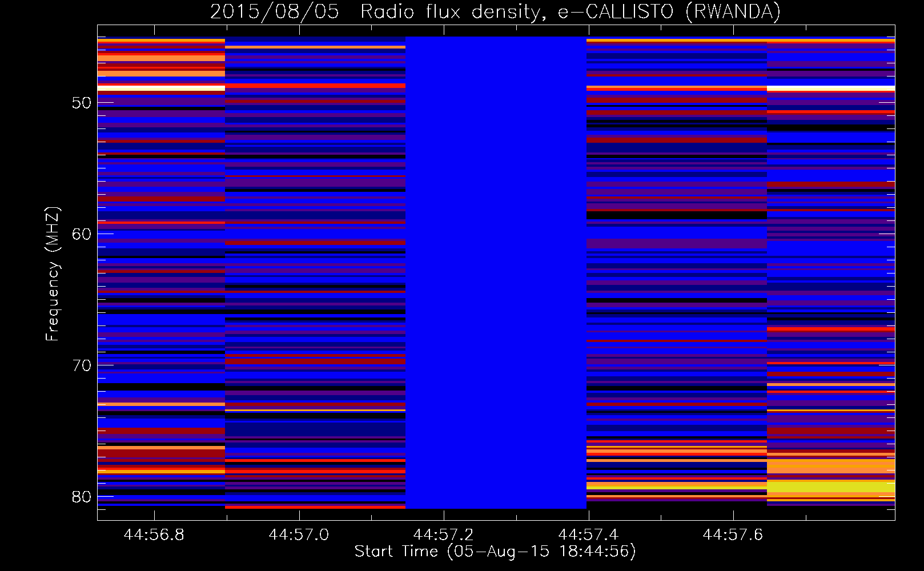This screenshot has width=924, height=571.
Task: Click the 70 frequency tick label
Action: point(82,365)
